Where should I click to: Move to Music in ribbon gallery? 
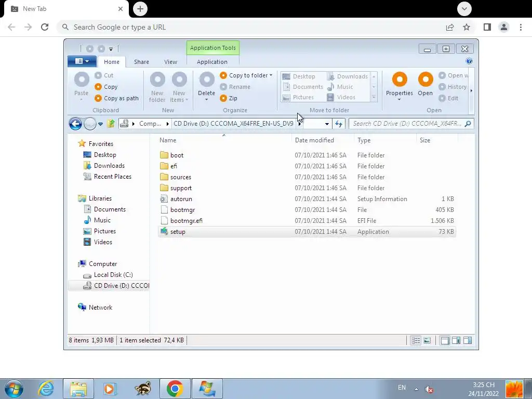click(340, 87)
